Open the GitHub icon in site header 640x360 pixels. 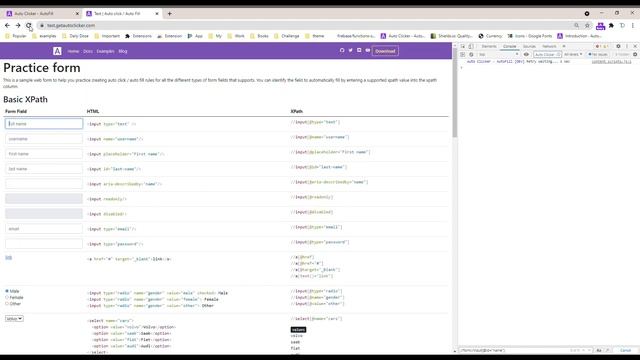point(342,50)
